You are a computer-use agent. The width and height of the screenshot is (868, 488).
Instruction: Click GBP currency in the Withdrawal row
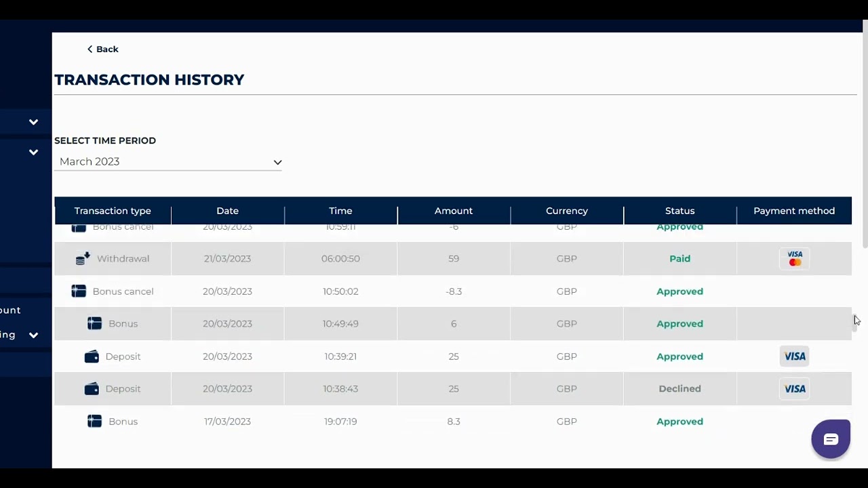pyautogui.click(x=567, y=258)
